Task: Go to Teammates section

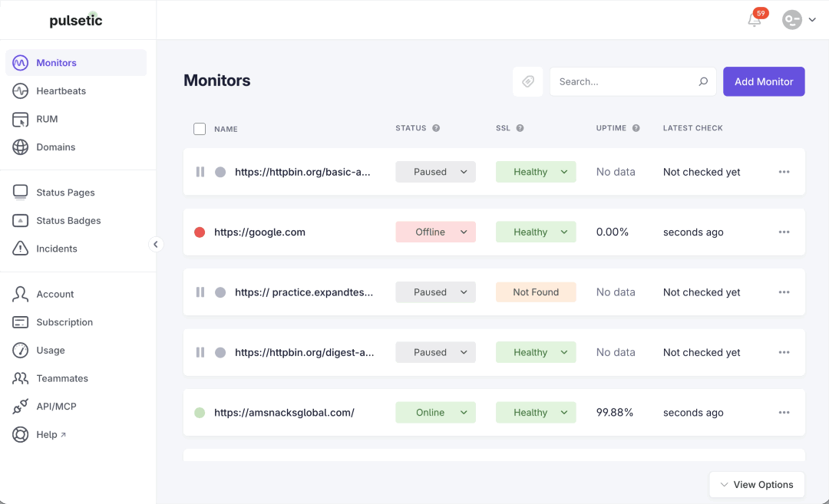Action: tap(62, 378)
